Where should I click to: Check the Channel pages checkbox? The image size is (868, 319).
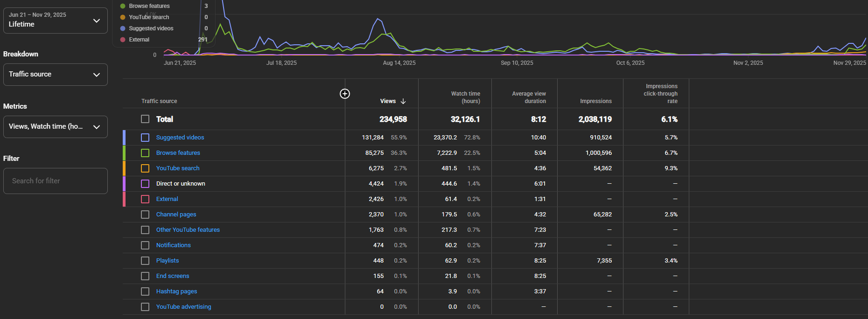click(x=145, y=215)
